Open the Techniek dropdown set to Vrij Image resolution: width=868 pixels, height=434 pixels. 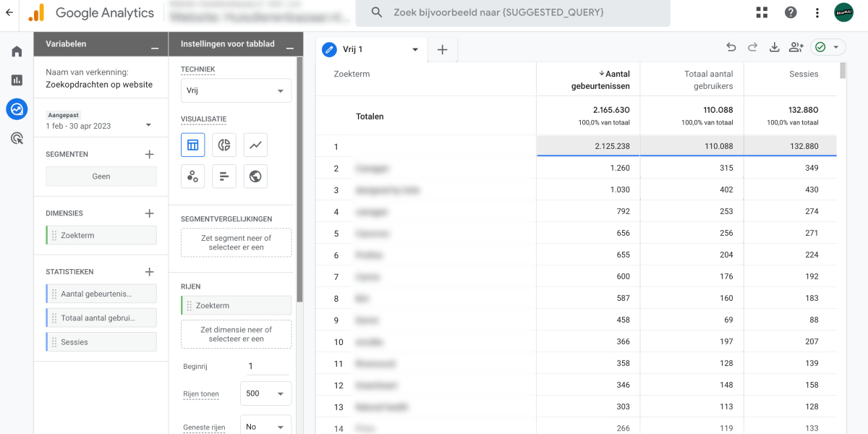point(236,91)
